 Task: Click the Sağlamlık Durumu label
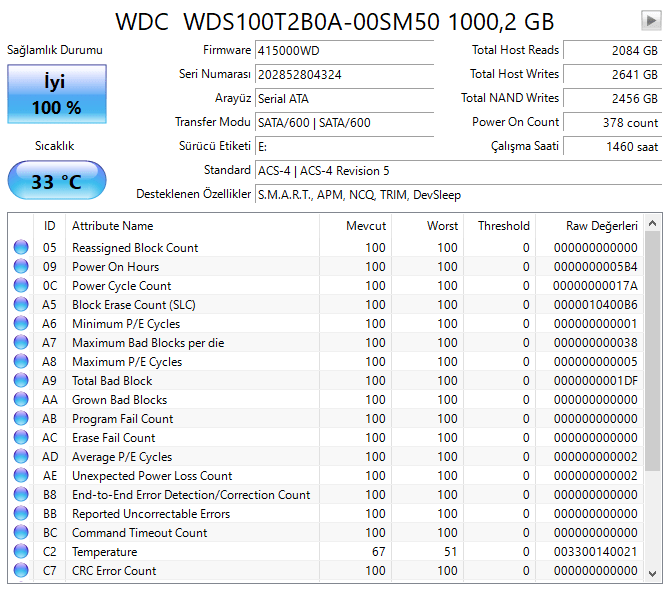[x=55, y=50]
